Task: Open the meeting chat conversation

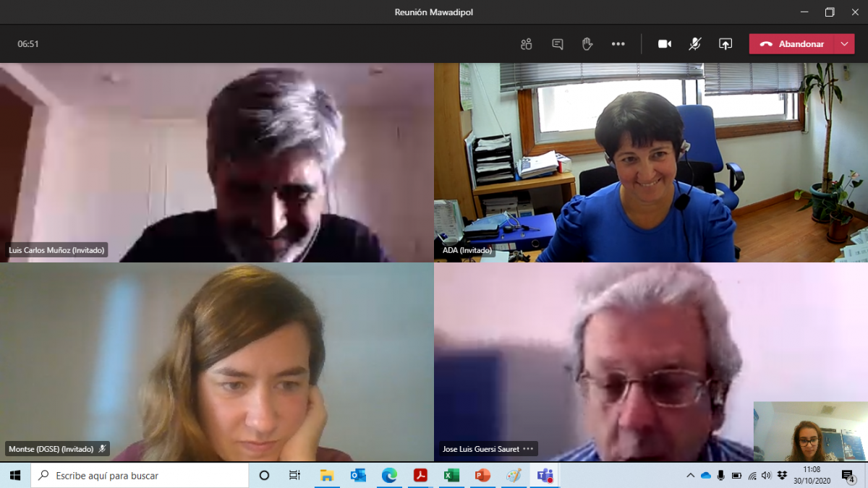Action: (557, 44)
